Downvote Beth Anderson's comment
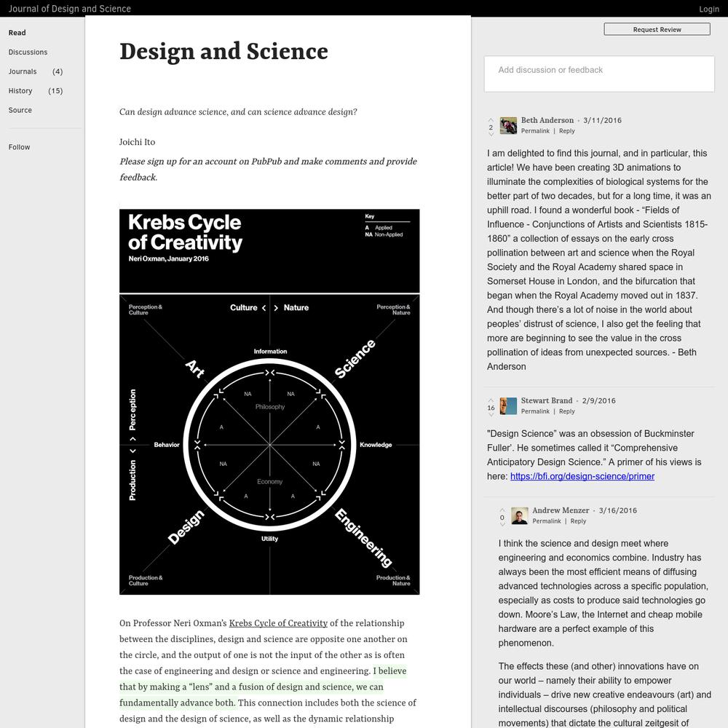 coord(491,135)
